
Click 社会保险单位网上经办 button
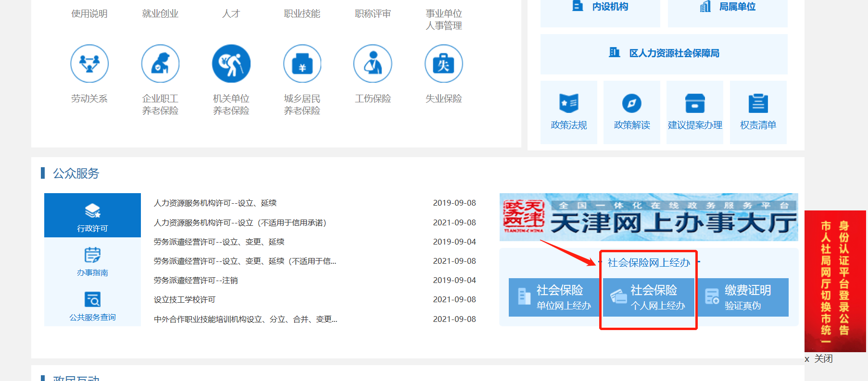(x=554, y=297)
